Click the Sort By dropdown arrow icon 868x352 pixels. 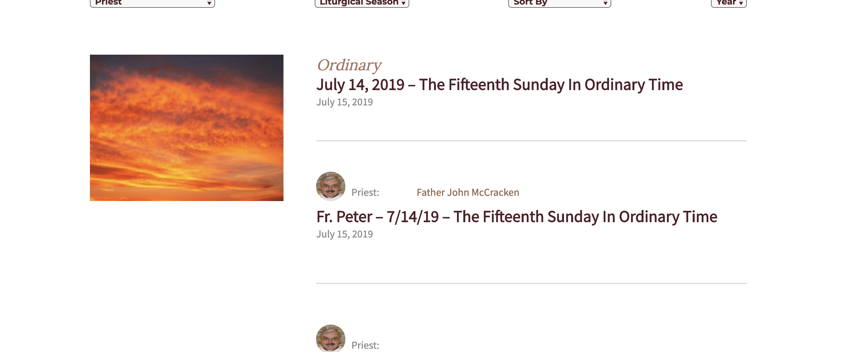(605, 3)
